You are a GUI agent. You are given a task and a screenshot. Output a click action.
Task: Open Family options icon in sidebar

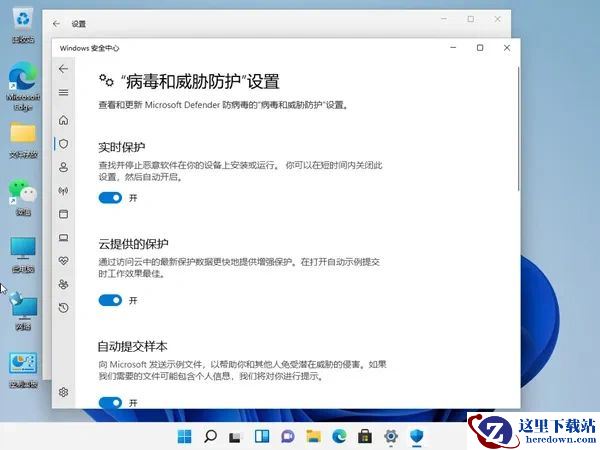(x=64, y=284)
